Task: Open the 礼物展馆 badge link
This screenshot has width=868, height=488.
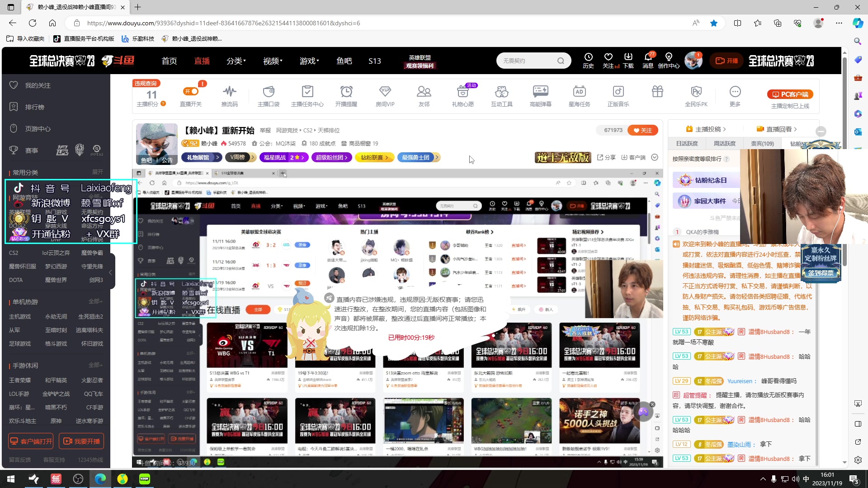Action: pos(202,157)
